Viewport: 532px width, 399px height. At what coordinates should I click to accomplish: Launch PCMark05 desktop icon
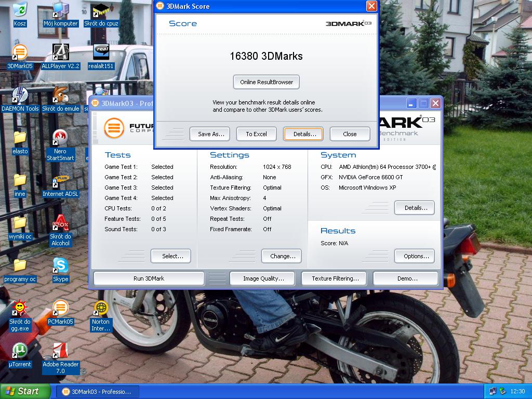click(x=61, y=313)
